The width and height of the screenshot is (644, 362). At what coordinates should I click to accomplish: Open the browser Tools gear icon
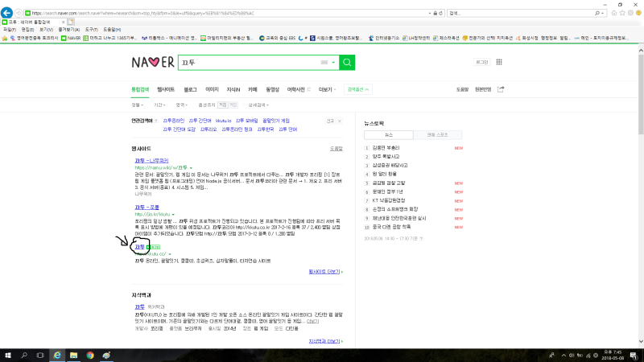click(630, 13)
